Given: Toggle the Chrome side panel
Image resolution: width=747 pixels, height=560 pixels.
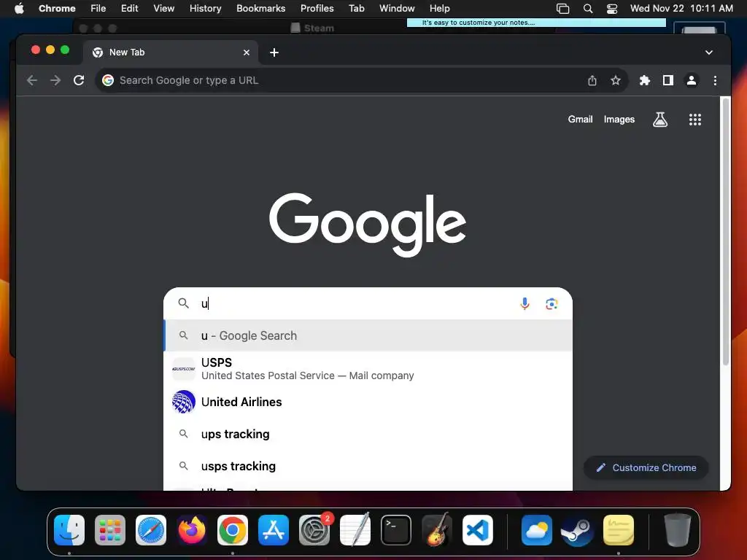Looking at the screenshot, I should coord(668,80).
